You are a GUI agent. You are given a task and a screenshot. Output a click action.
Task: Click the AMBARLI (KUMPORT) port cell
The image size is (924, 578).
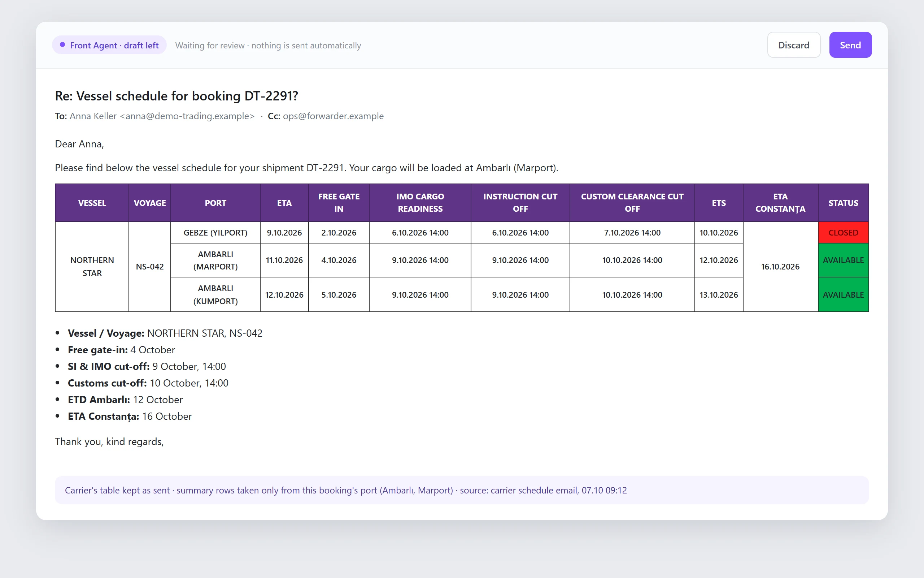(x=215, y=295)
